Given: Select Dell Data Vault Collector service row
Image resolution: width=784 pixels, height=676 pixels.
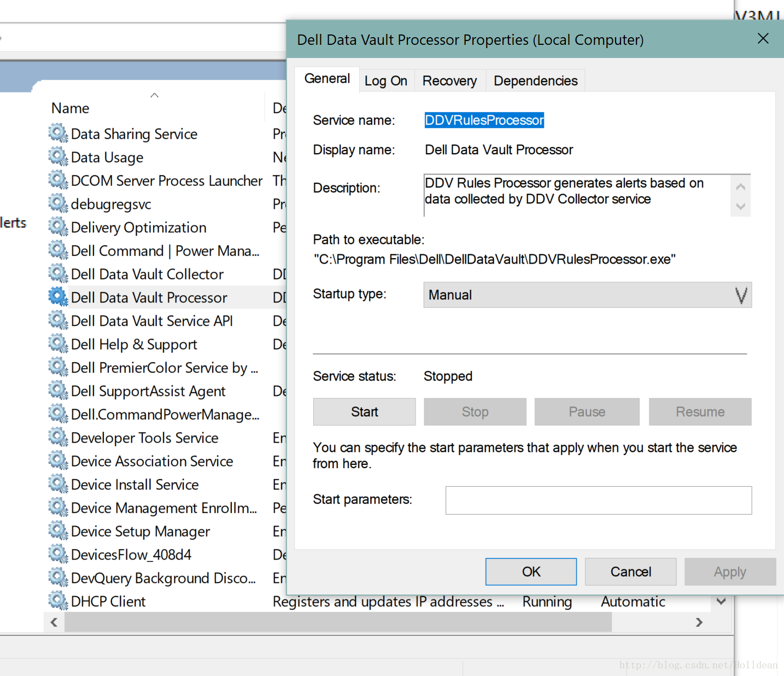Looking at the screenshot, I should pos(167,274).
